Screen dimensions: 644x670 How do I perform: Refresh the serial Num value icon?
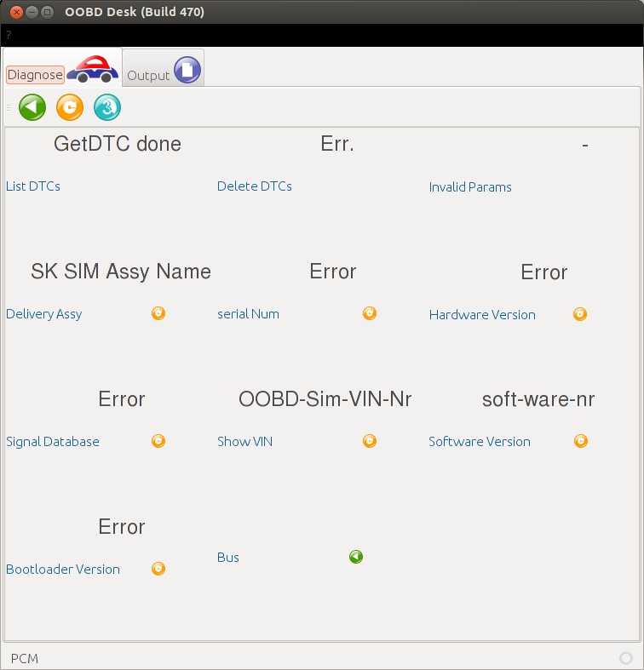click(x=370, y=313)
